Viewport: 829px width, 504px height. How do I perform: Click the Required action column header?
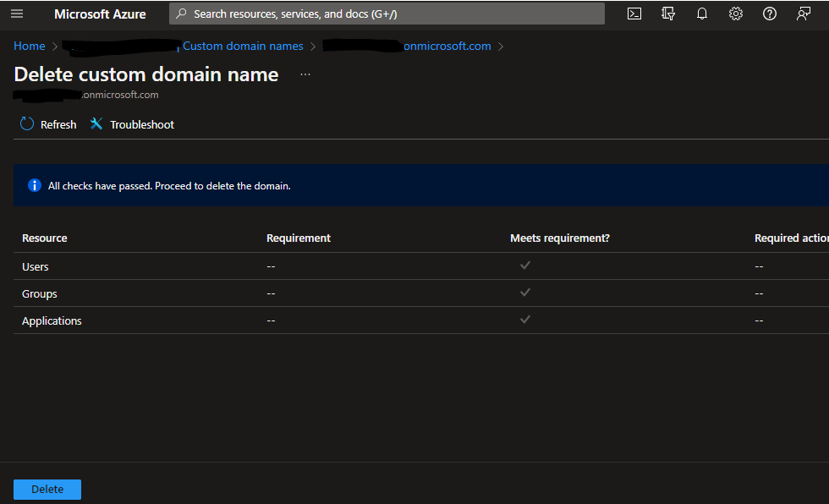click(x=792, y=238)
